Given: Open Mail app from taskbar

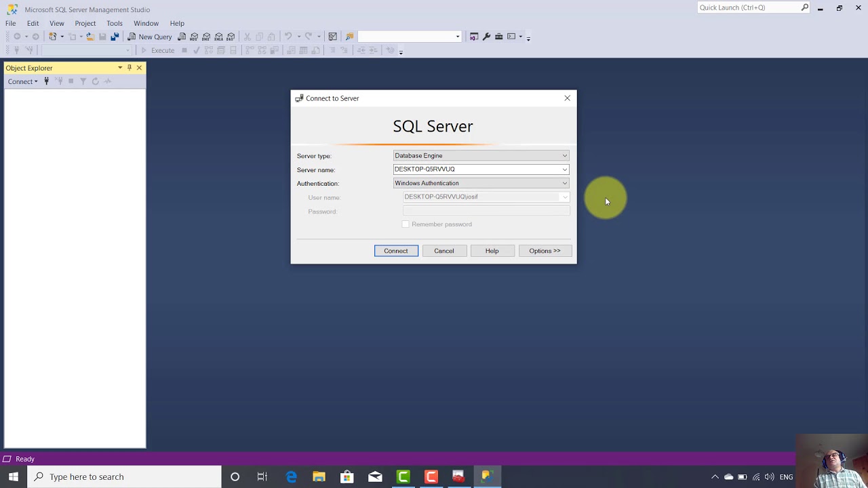Looking at the screenshot, I should (375, 476).
